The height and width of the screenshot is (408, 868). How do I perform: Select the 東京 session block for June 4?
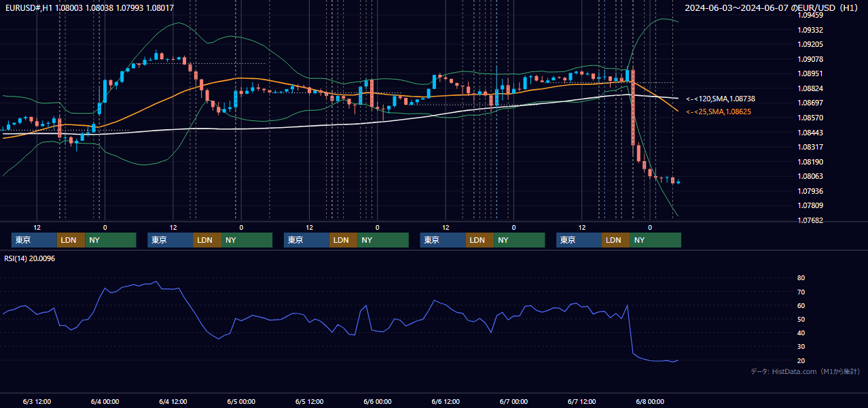[x=170, y=240]
